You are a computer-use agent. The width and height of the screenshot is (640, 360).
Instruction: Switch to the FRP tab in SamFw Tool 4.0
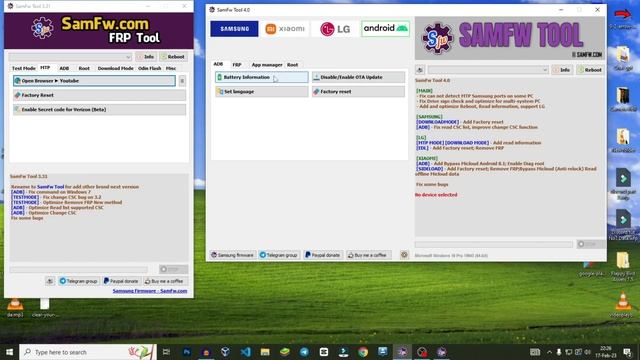point(237,64)
